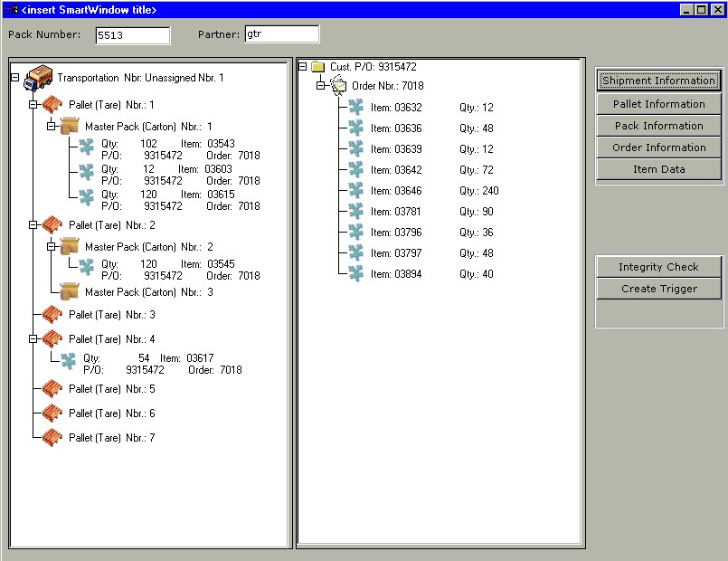The height and width of the screenshot is (561, 728).
Task: Collapse the Order Nbr. 7018 node
Action: (321, 86)
